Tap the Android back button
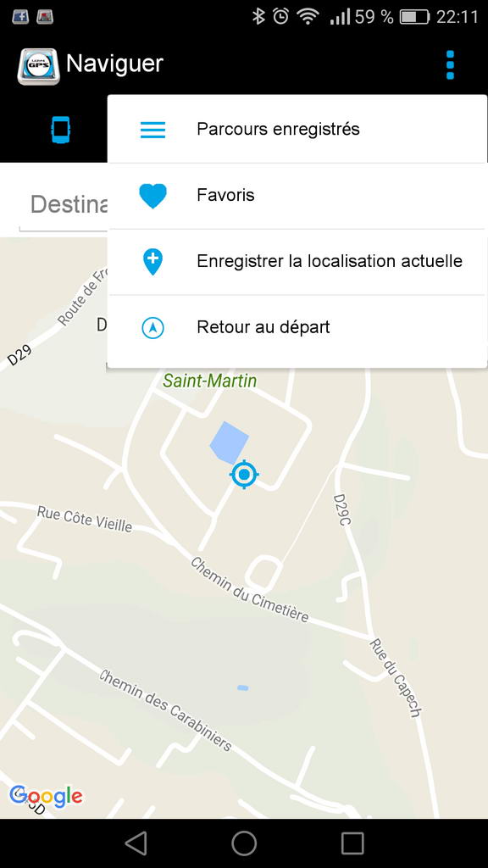The height and width of the screenshot is (868, 488). click(x=136, y=843)
